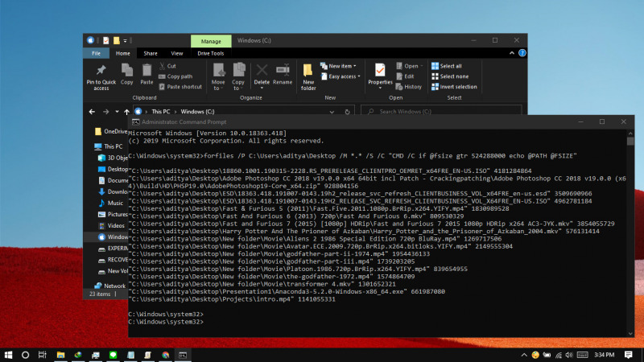Click Open in the Open group

pyautogui.click(x=410, y=66)
